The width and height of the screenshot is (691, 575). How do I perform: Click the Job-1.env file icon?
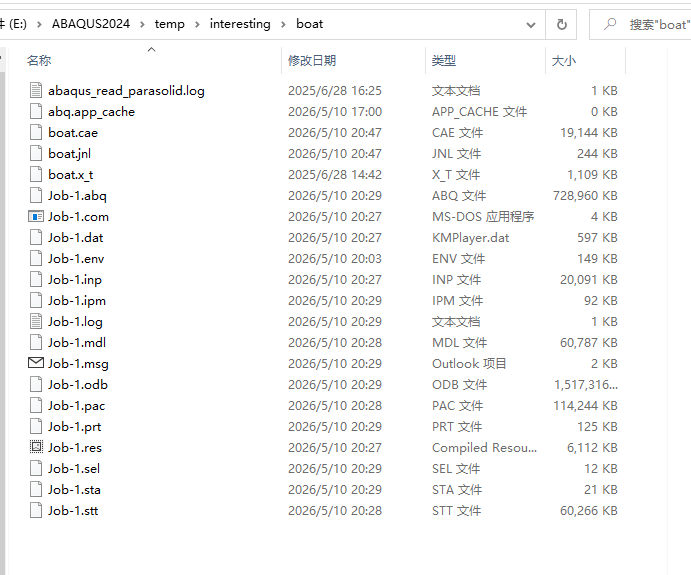[x=36, y=259]
